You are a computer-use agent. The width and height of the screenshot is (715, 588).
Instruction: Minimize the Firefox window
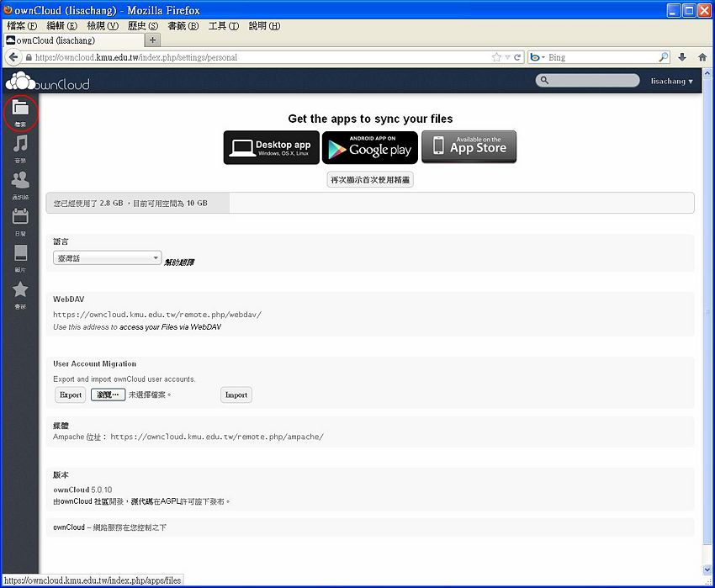(674, 10)
